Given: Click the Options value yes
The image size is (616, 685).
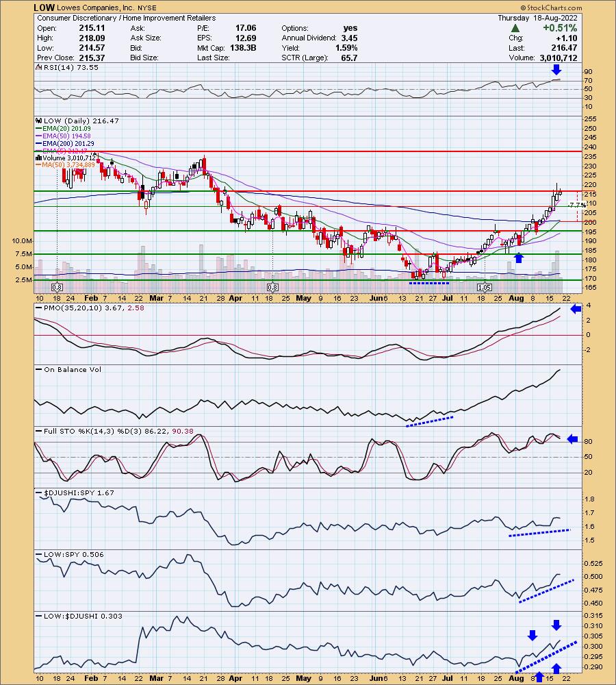Looking at the screenshot, I should (x=350, y=28).
